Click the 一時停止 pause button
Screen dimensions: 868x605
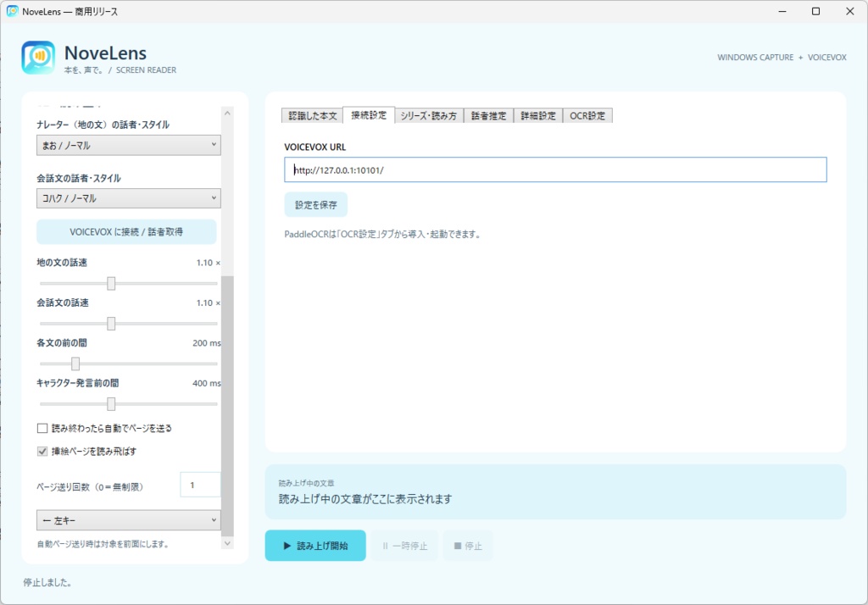pos(404,546)
